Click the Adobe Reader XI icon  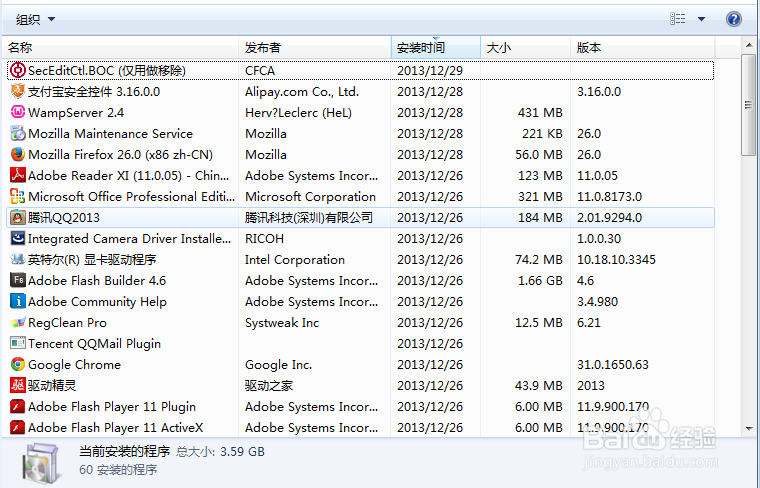point(18,175)
